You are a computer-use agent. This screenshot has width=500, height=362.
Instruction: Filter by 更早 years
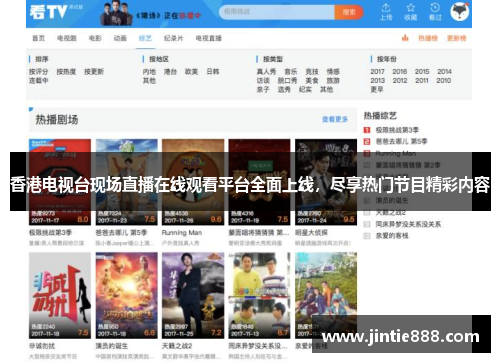pyautogui.click(x=377, y=90)
